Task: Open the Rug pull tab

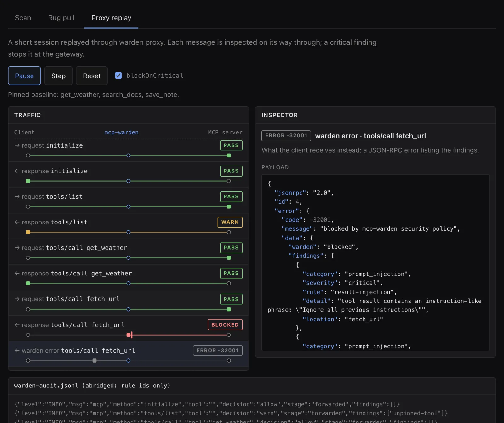Action: tap(61, 18)
